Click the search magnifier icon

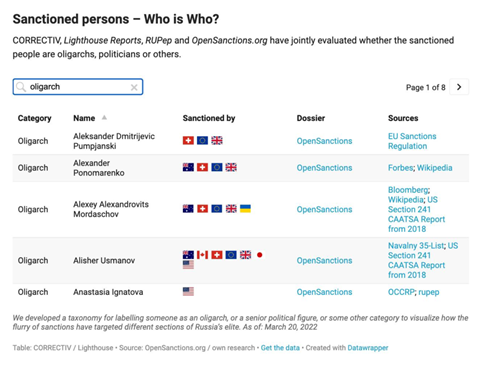21,87
